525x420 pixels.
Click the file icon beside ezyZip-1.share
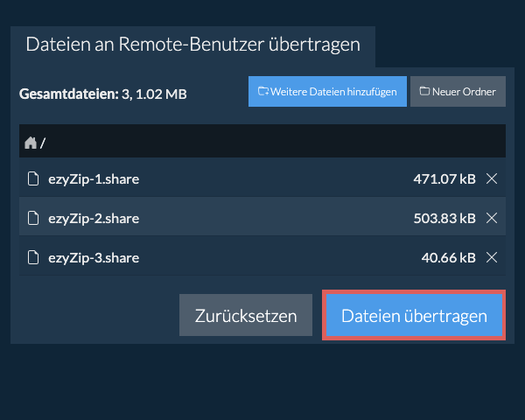[33, 178]
